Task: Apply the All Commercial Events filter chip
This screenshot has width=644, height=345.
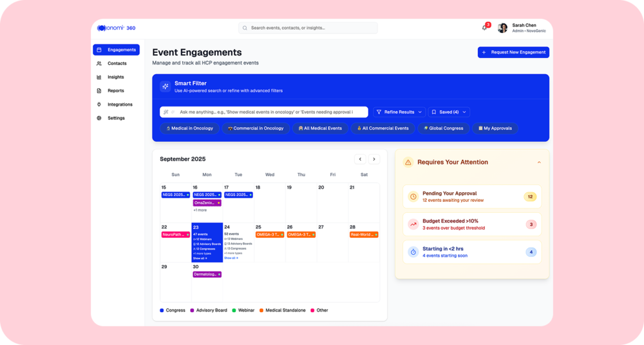Action: (383, 128)
